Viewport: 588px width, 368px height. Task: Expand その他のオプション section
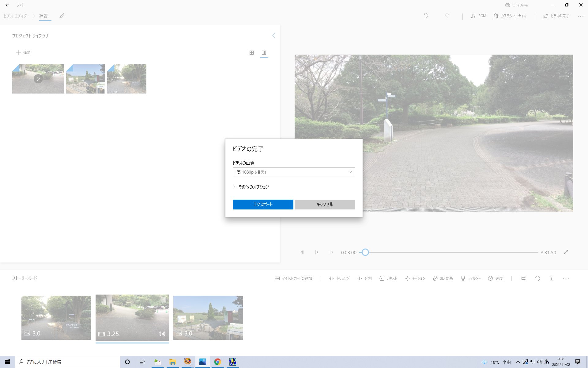pyautogui.click(x=251, y=187)
